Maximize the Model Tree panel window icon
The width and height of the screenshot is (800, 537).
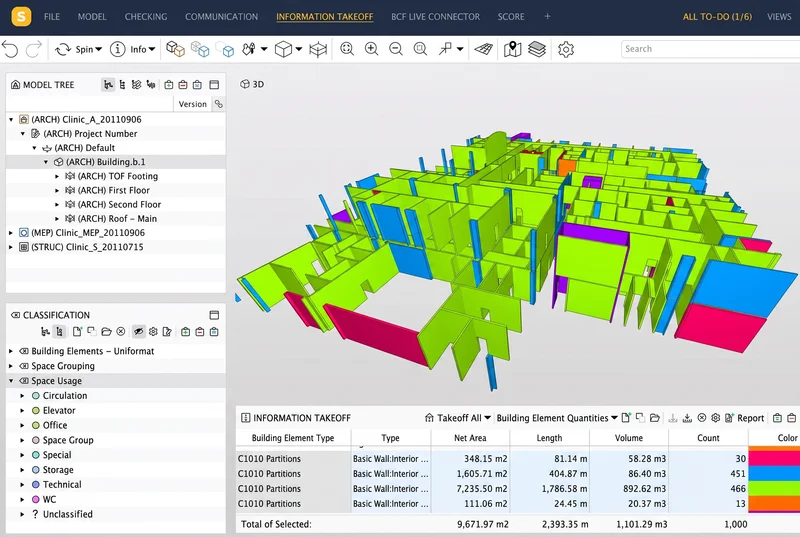tap(214, 85)
